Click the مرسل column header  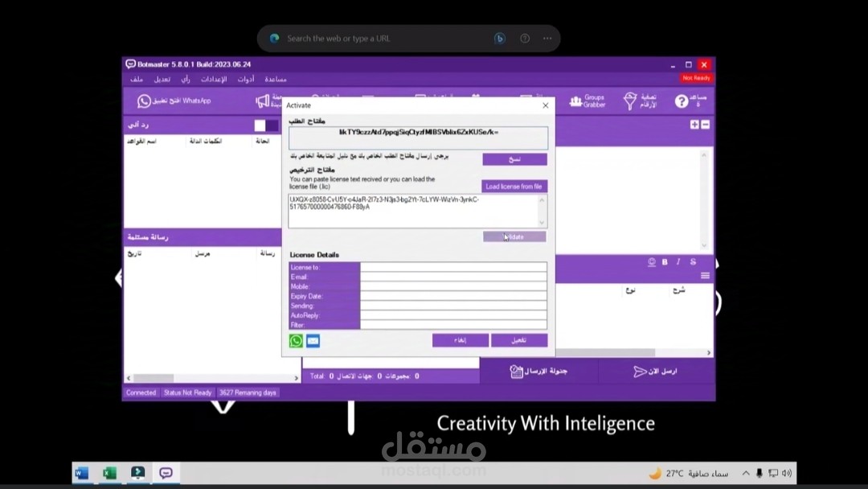pos(203,253)
